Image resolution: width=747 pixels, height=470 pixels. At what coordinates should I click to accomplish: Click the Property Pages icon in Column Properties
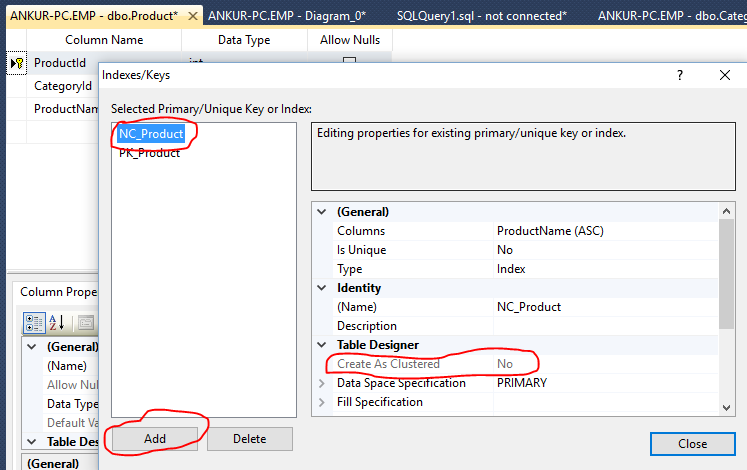(x=87, y=322)
